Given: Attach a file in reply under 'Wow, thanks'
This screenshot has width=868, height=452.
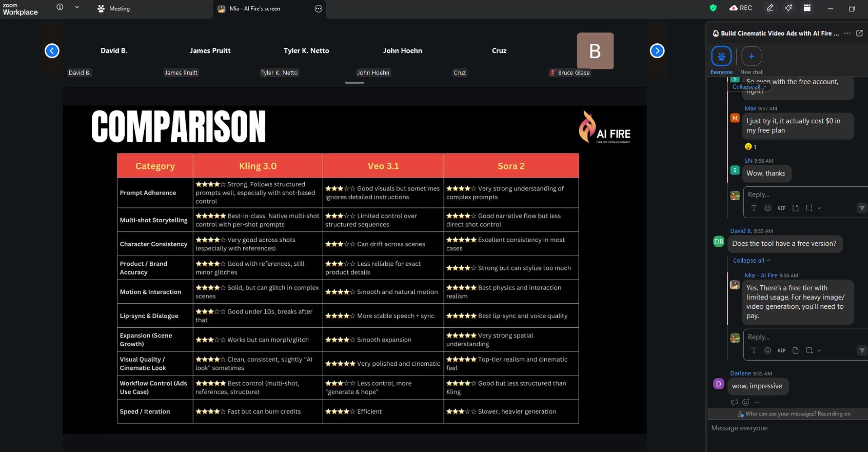Looking at the screenshot, I should [x=796, y=208].
